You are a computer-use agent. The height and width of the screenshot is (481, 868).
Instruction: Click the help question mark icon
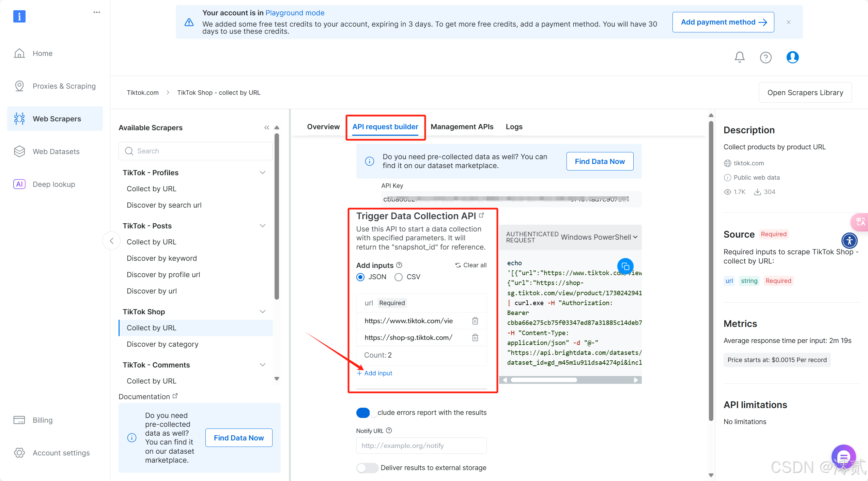pos(765,57)
